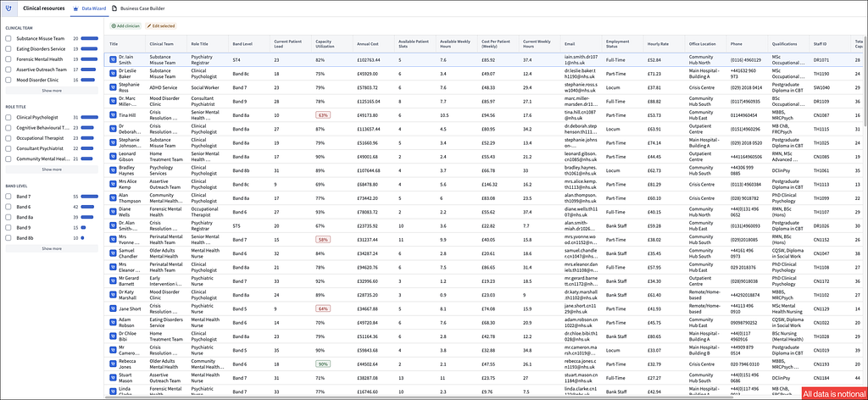Click the Data Wizard crown icon
This screenshot has width=868, height=400.
[76, 8]
